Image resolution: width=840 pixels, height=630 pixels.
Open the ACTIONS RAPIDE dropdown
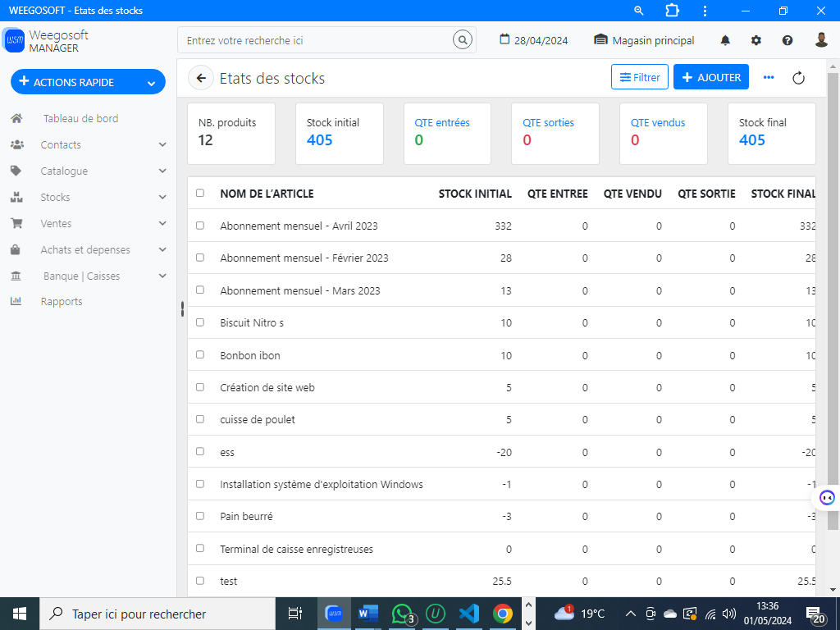pos(87,82)
